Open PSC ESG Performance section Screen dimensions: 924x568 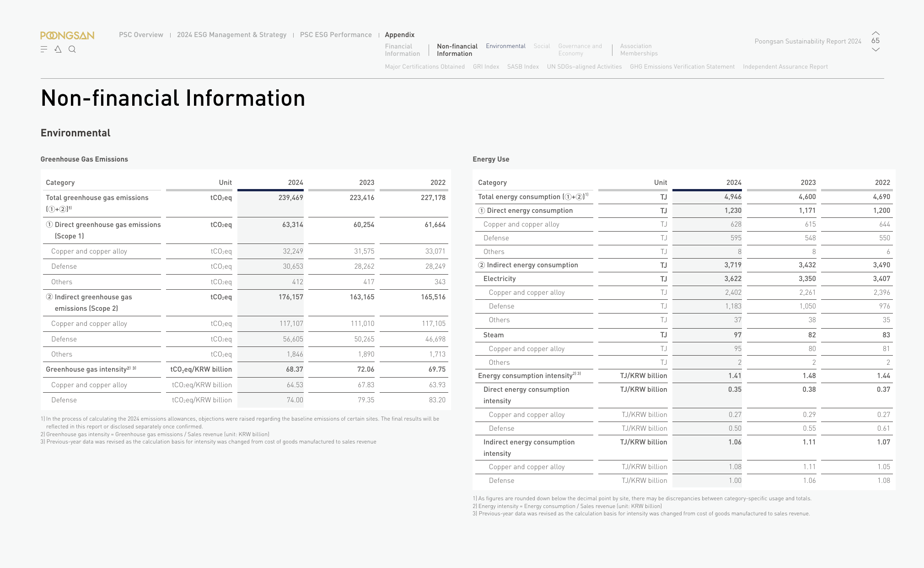pos(336,35)
